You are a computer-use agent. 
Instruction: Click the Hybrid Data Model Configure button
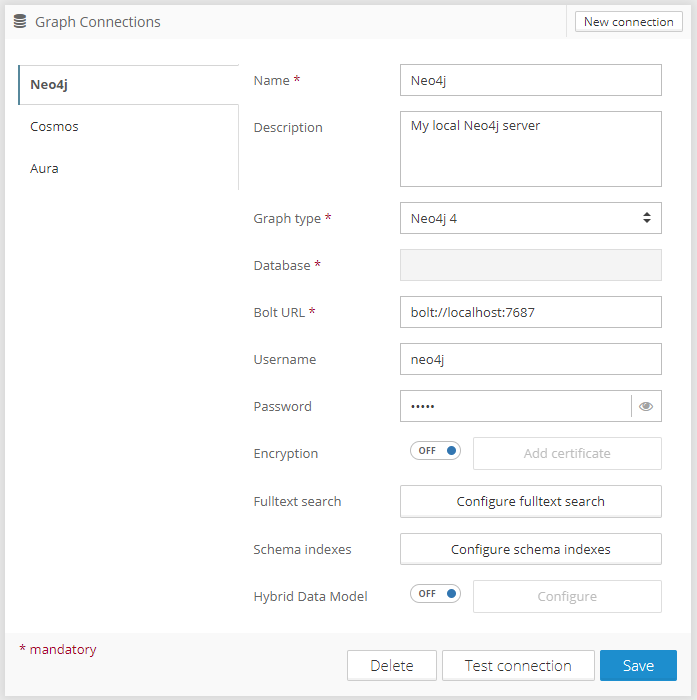[x=566, y=596]
